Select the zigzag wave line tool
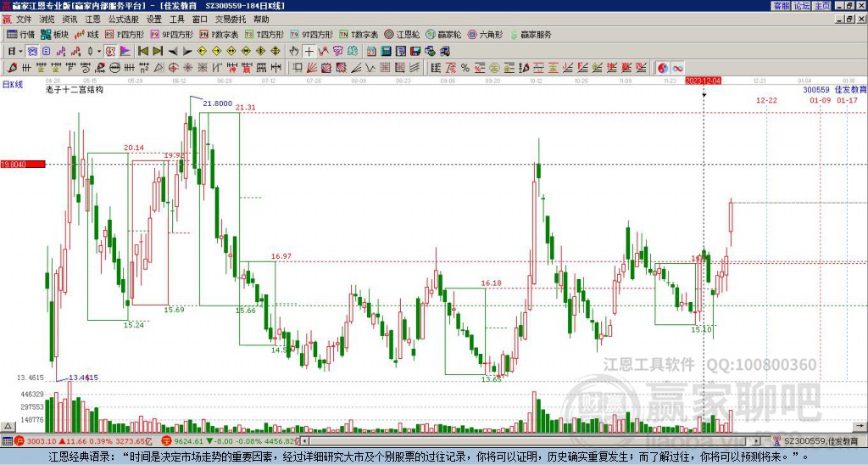The height and width of the screenshot is (465, 868). coord(370,68)
